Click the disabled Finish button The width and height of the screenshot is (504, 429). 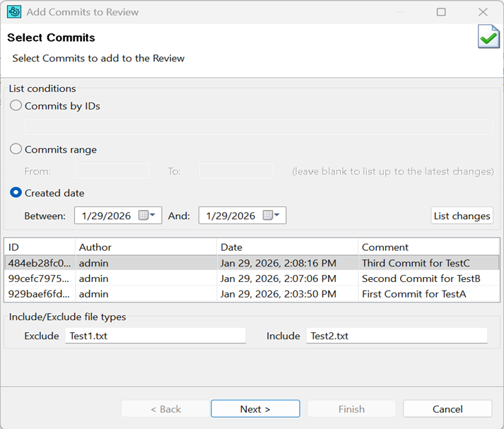click(351, 409)
